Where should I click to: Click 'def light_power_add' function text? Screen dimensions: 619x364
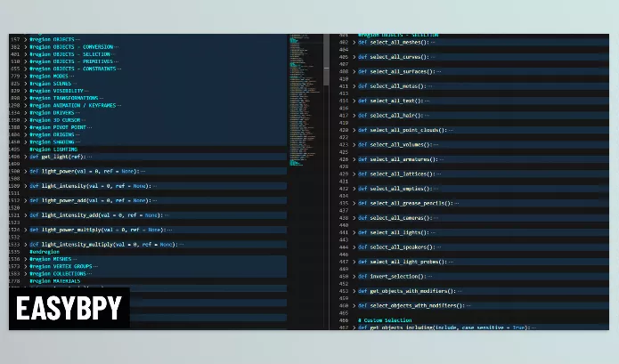pos(91,200)
